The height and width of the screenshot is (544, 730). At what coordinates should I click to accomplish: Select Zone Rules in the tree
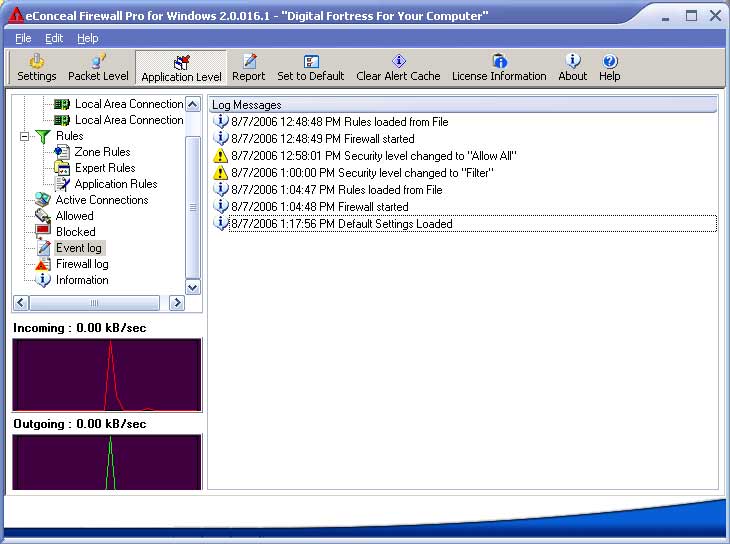pyautogui.click(x=102, y=152)
